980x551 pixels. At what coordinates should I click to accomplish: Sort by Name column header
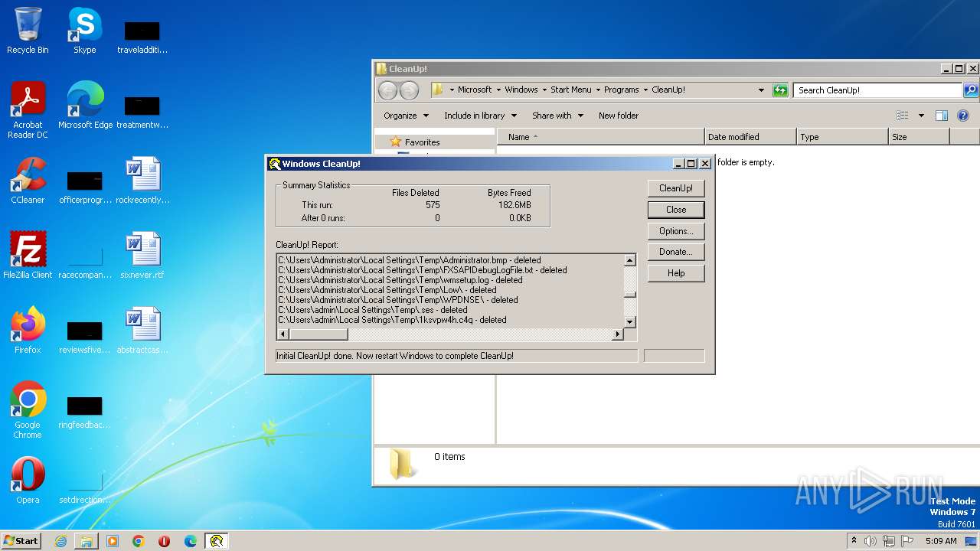pyautogui.click(x=601, y=137)
